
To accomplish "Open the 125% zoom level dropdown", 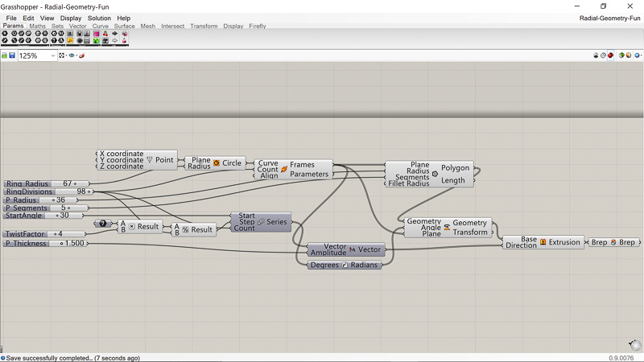I will click(x=53, y=56).
